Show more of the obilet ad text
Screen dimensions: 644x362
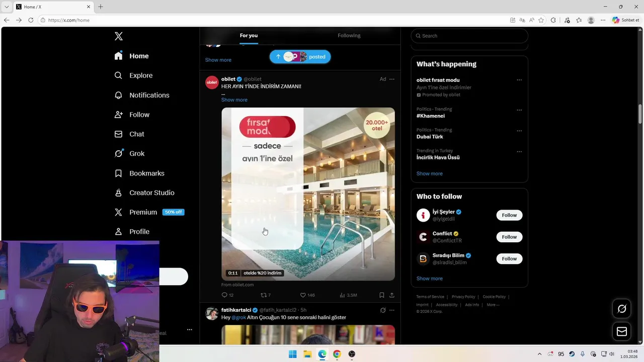[x=234, y=100]
